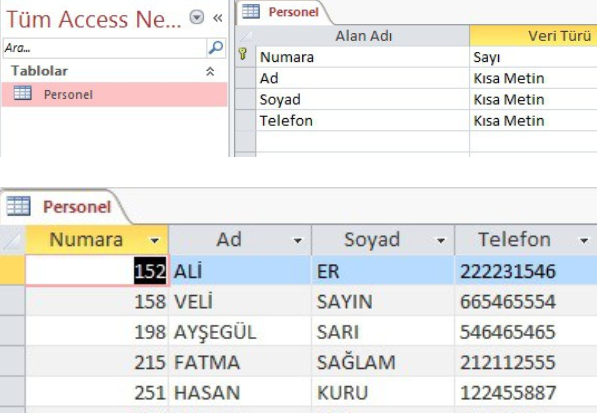Click phone number 665465554
This screenshot has width=597, height=413.
click(526, 301)
